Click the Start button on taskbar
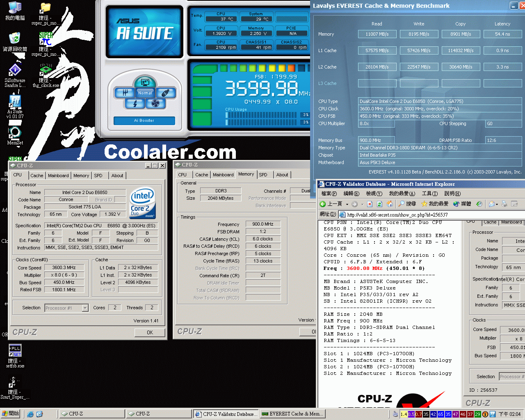The image size is (525, 420). click(x=11, y=413)
